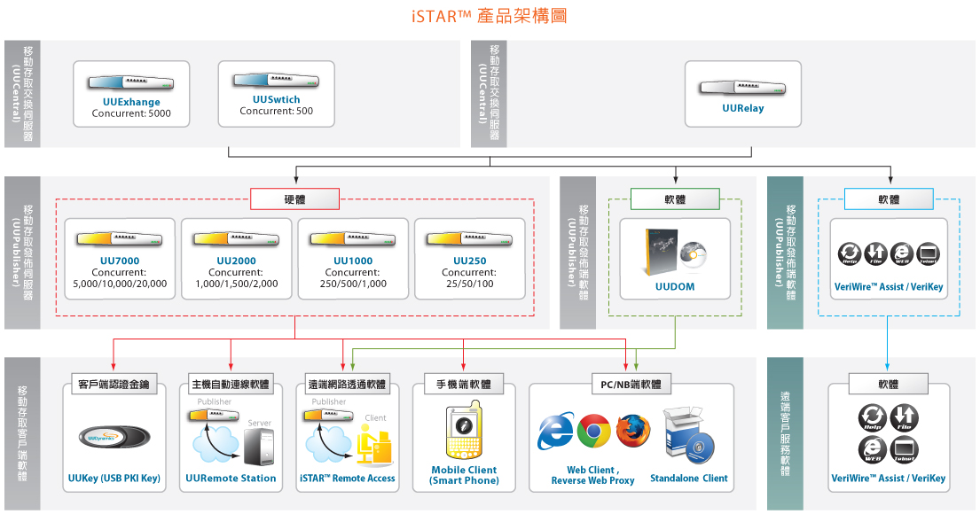Click the "Client" label in iSTAR Remote Access
Image resolution: width=980 pixels, height=514 pixels.
point(376,417)
